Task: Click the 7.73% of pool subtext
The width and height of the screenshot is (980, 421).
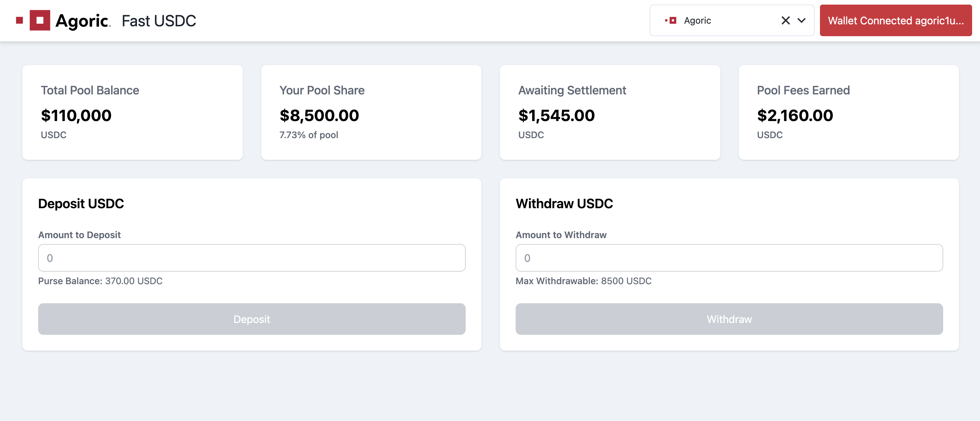Action: click(309, 135)
